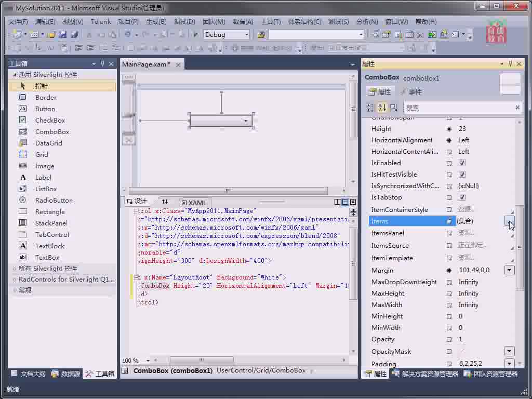The height and width of the screenshot is (399, 532).
Task: Open the Padding dropdown arrow
Action: 509,363
